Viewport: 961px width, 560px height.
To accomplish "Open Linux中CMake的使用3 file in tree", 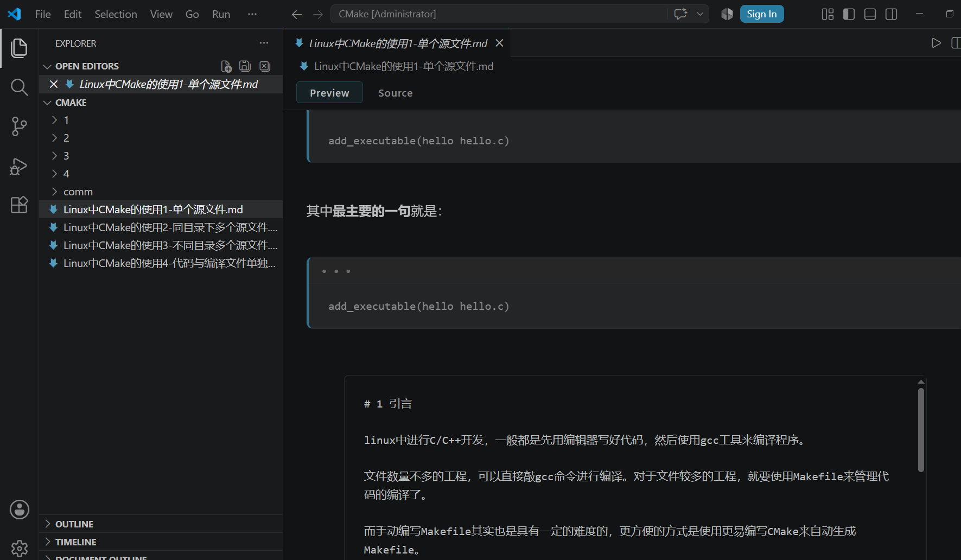I will click(x=161, y=245).
